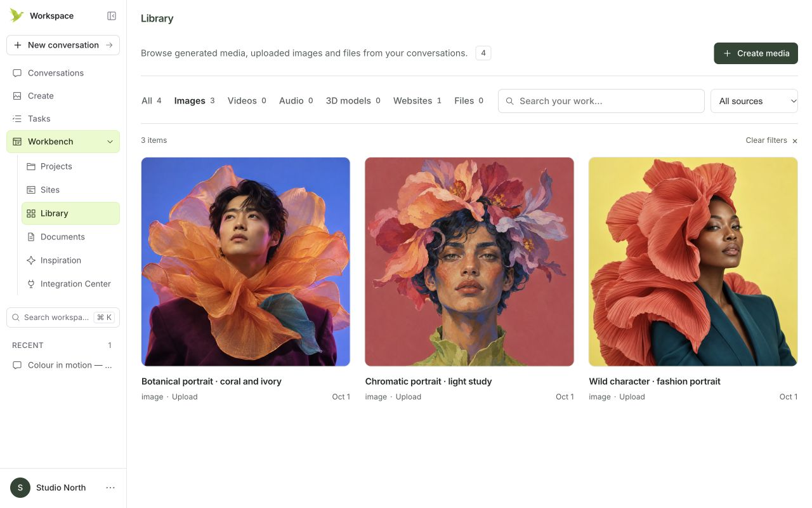Open the Files tab
Viewport: 812px width, 508px height.
click(x=469, y=101)
